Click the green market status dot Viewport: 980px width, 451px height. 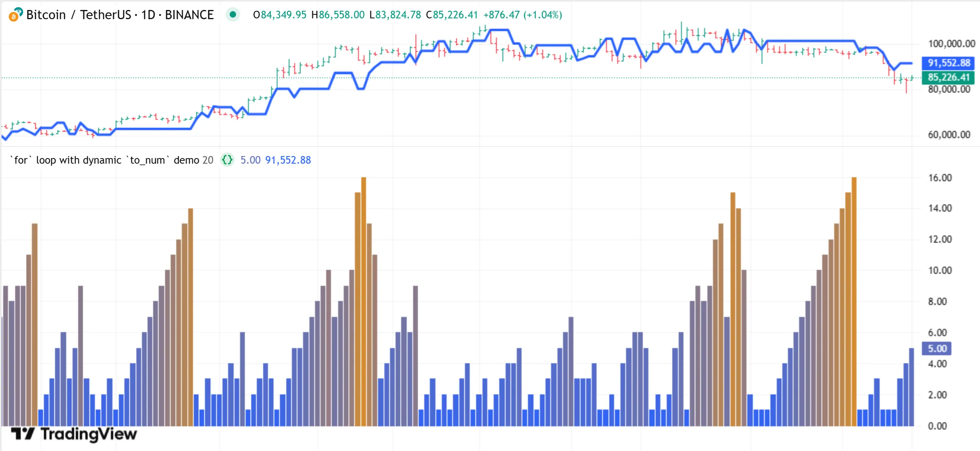click(233, 15)
